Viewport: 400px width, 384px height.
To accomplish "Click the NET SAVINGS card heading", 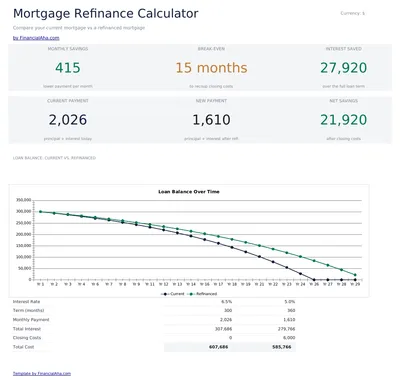I will tap(344, 101).
